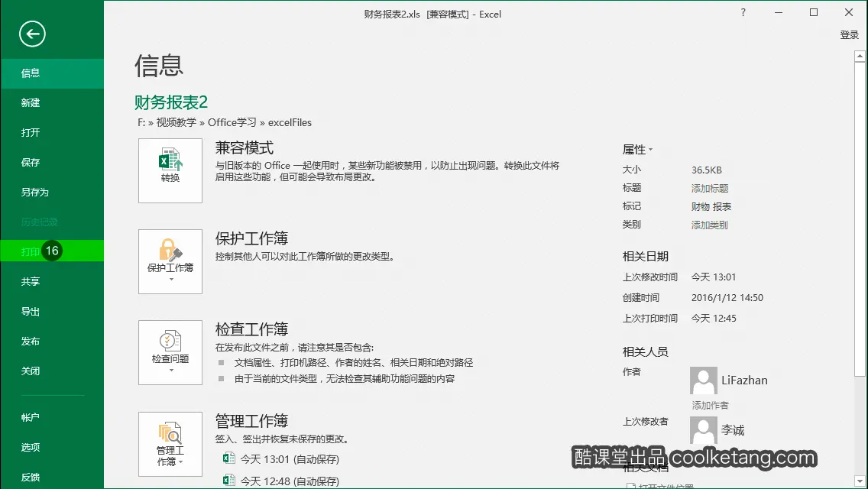The height and width of the screenshot is (489, 868).
Task: Select the 保存 menu item
Action: click(x=52, y=162)
